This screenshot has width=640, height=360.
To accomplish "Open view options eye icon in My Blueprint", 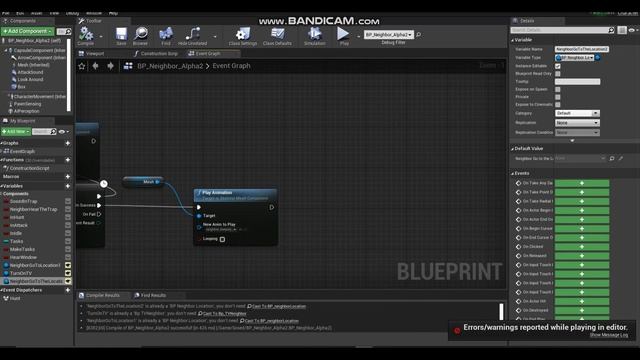I will point(62,132).
